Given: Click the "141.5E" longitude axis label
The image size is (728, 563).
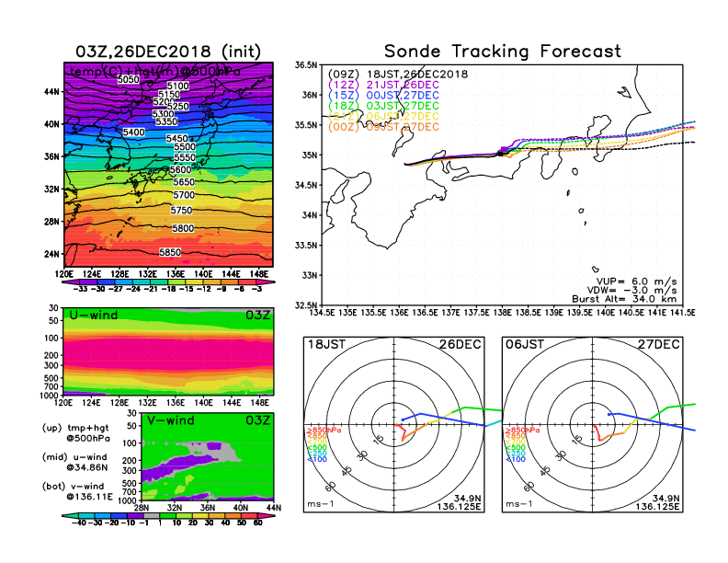Looking at the screenshot, I should pos(683,313).
